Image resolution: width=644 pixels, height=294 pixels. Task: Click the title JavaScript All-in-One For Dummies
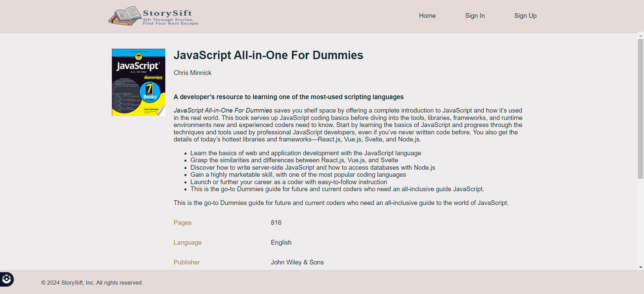(x=268, y=55)
